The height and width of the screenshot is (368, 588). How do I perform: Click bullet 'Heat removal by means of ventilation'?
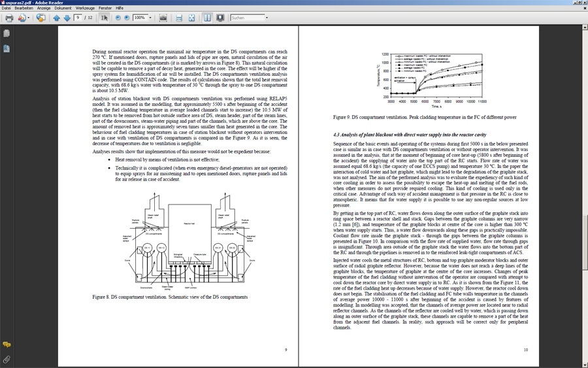[x=167, y=159]
